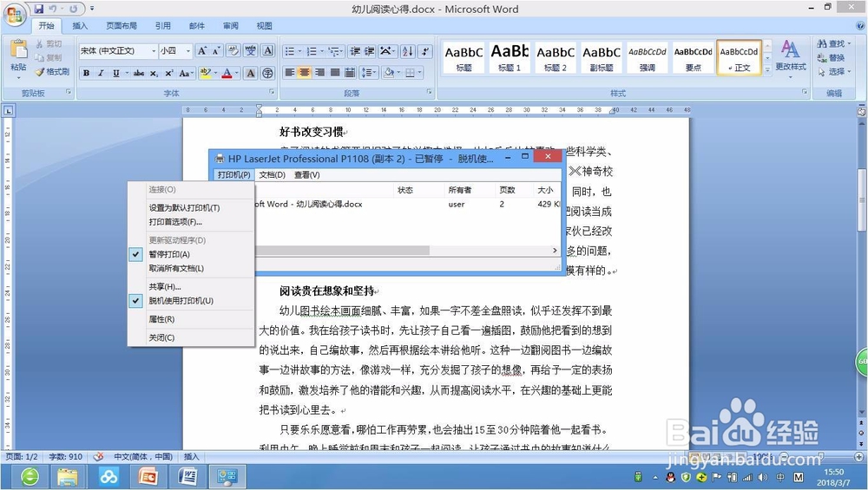Shrink font size with A-down icon

point(216,51)
